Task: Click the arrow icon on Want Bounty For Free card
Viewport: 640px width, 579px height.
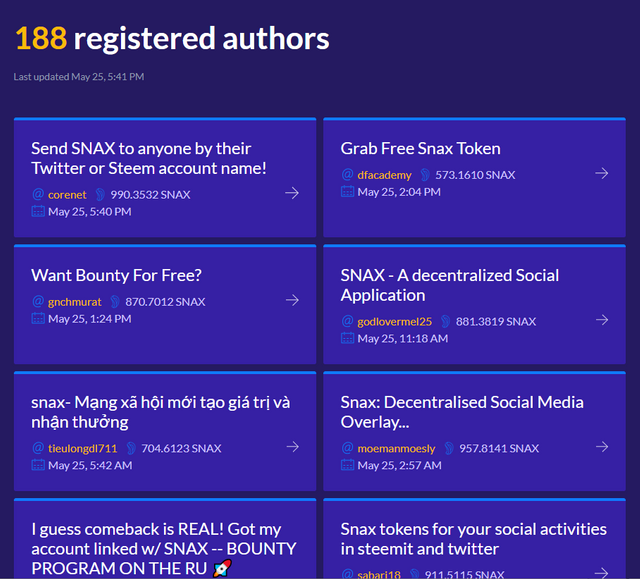Action: 292,300
